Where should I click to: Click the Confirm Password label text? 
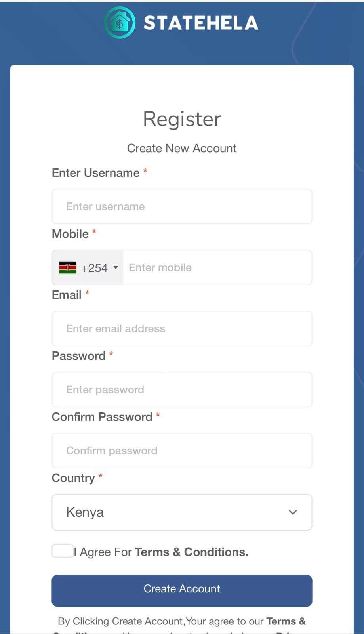click(102, 417)
